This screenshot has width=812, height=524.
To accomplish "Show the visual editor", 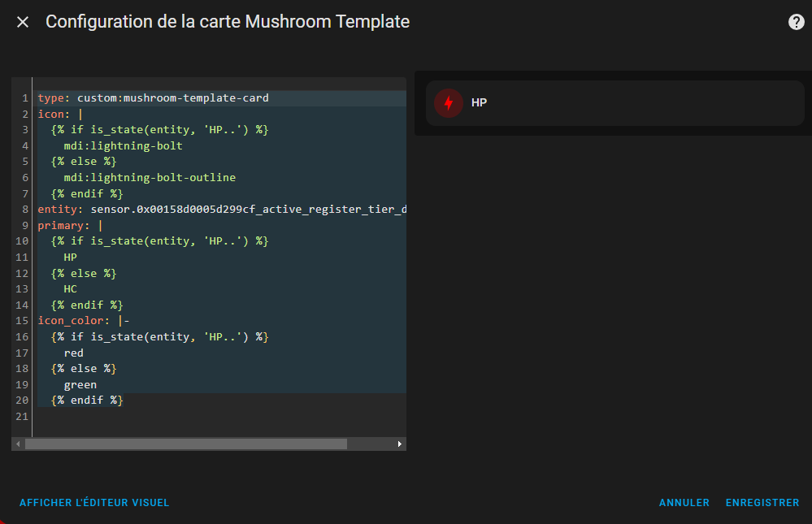I will [x=94, y=502].
